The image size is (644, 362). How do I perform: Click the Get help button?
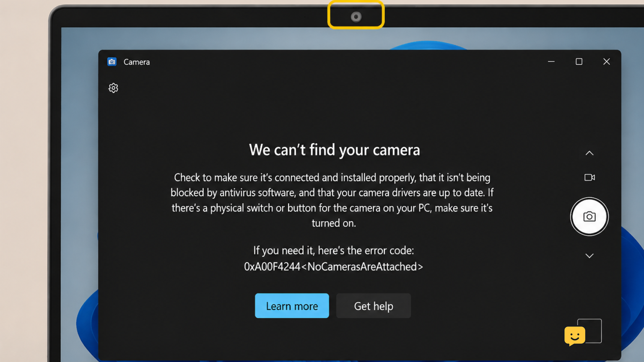point(374,306)
